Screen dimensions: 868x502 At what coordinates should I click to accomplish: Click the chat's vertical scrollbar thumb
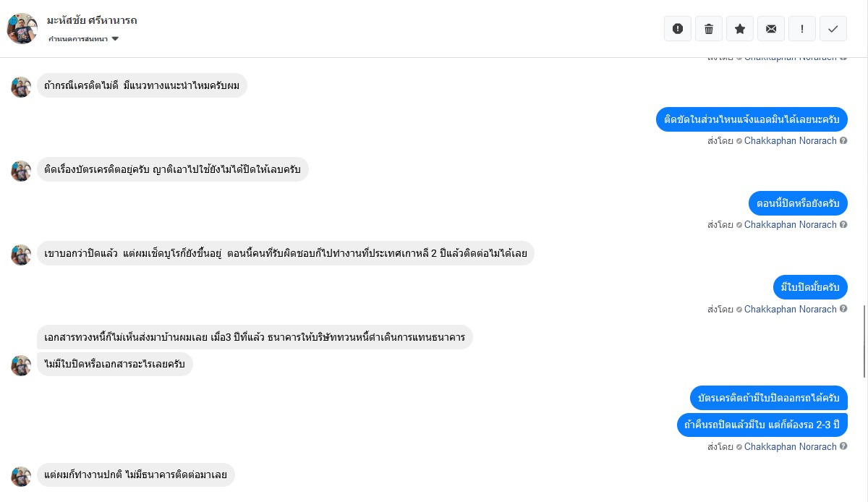(x=864, y=341)
